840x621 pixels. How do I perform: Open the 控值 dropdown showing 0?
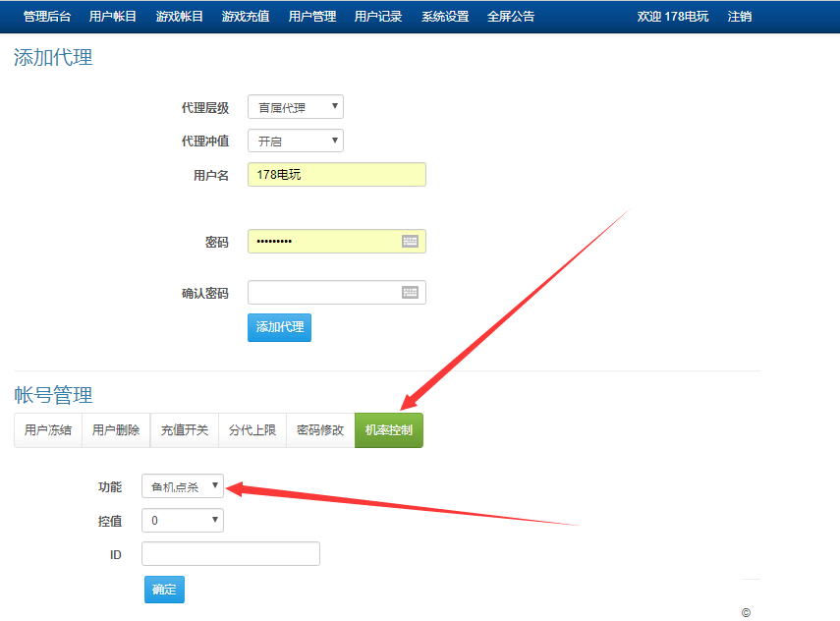point(182,520)
